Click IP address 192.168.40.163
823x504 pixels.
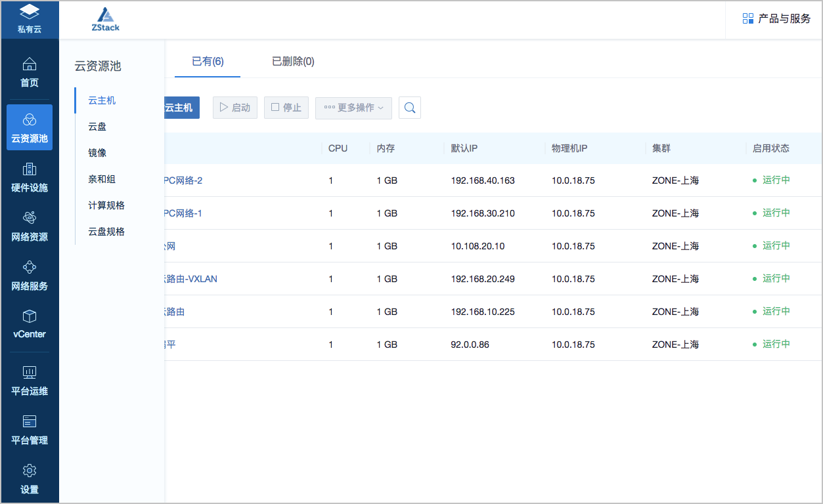483,180
